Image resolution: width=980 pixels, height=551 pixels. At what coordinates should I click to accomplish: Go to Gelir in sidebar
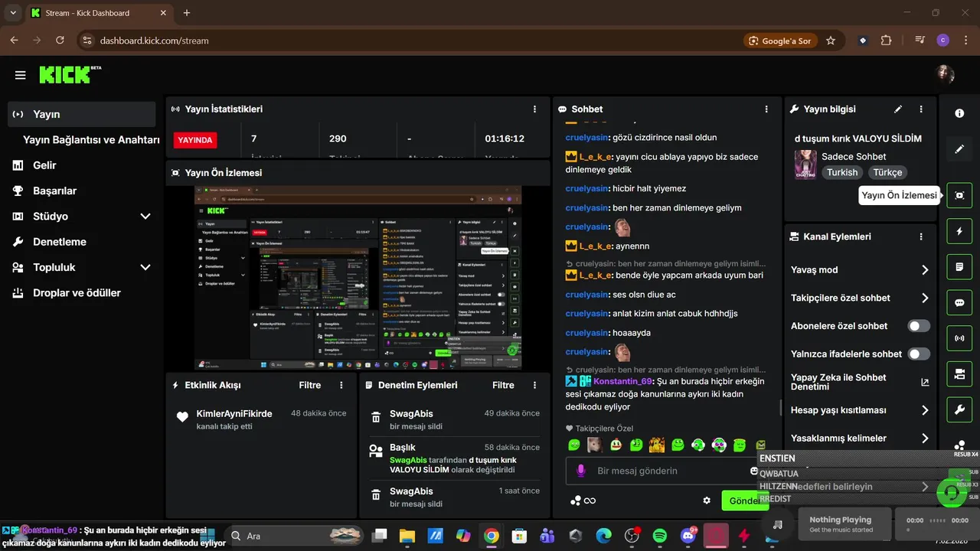44,165
